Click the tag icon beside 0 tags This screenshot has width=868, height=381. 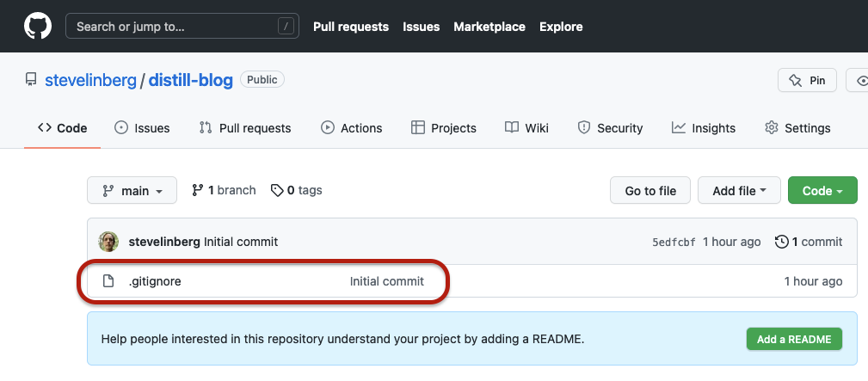tap(277, 191)
